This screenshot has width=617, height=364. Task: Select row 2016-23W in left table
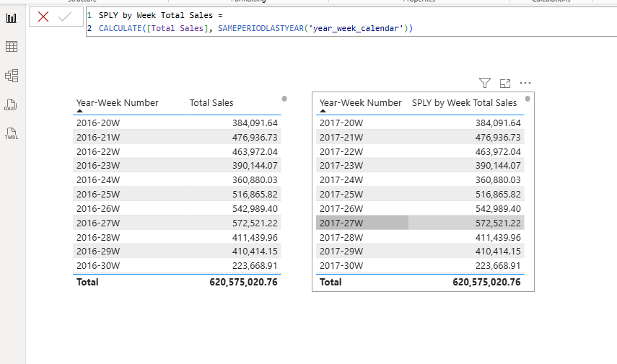177,166
